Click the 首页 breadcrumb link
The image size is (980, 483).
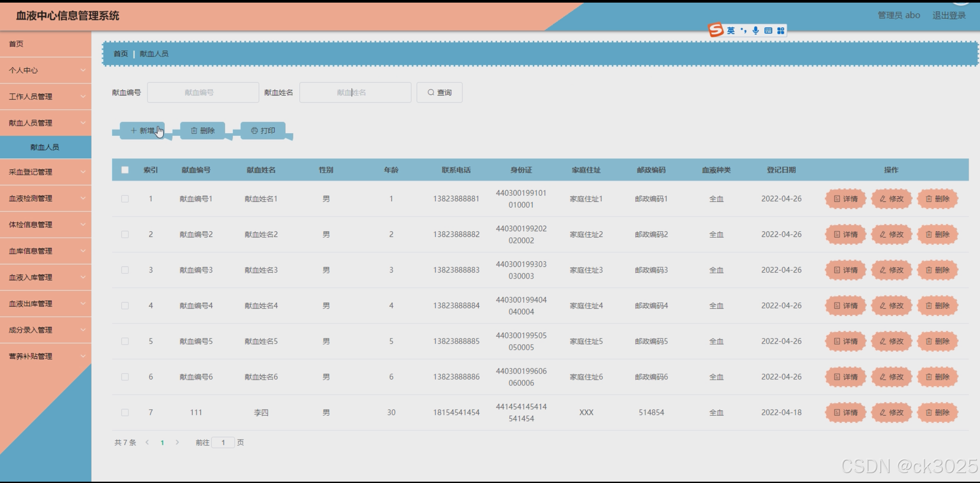(121, 54)
